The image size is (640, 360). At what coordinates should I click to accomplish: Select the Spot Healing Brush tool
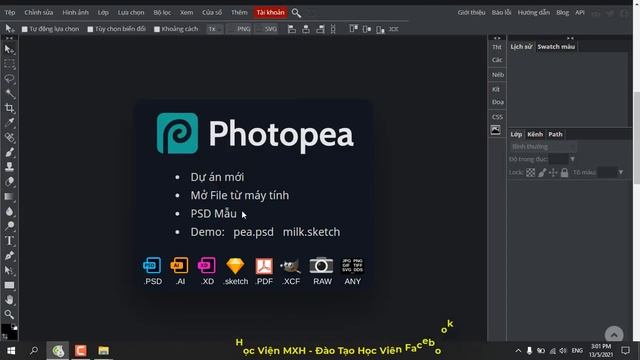pyautogui.click(x=9, y=138)
